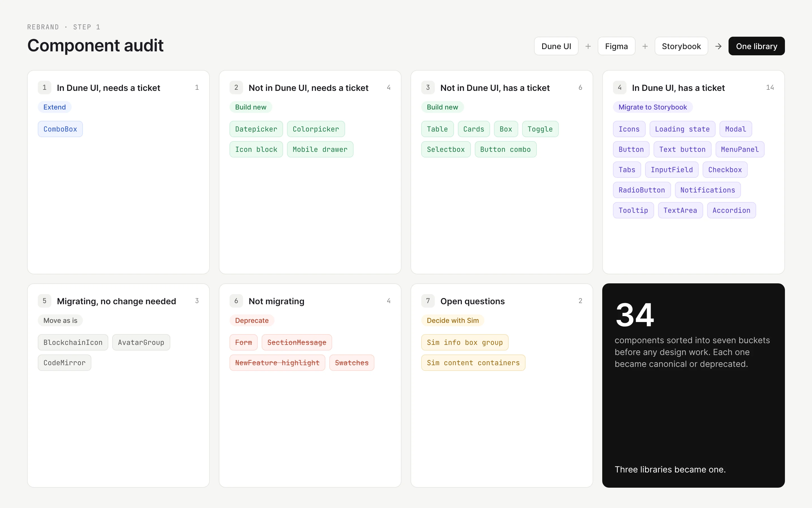Click the struck-through SectionMessage chip
Screen dimensions: 812x508
297,342
